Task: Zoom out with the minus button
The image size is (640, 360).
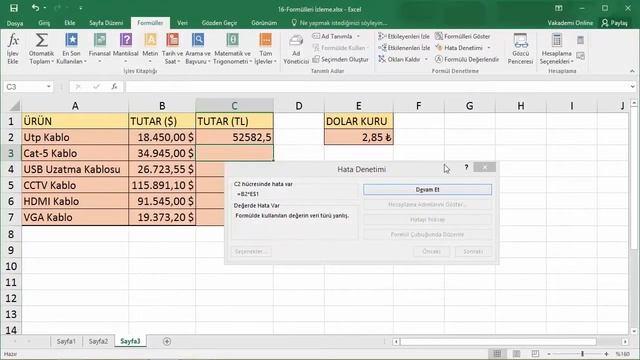Action: click(549, 354)
